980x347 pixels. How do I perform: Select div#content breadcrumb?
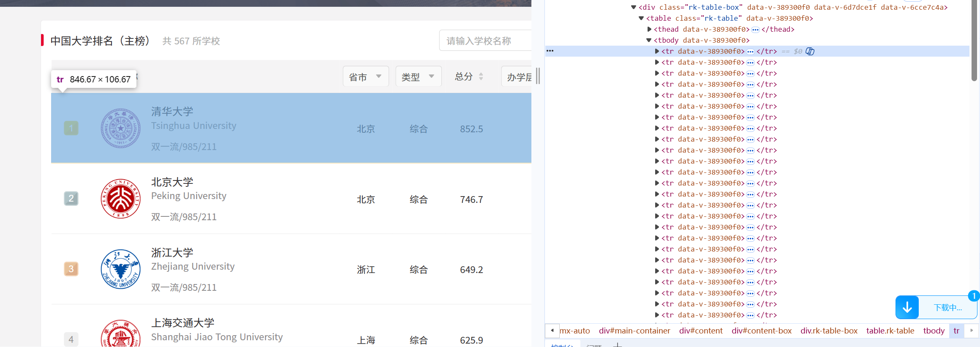coord(701,331)
